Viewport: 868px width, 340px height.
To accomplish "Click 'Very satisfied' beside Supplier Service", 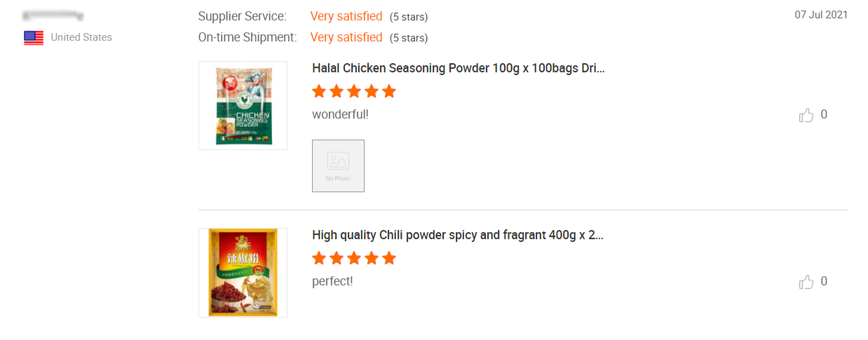I will (346, 16).
